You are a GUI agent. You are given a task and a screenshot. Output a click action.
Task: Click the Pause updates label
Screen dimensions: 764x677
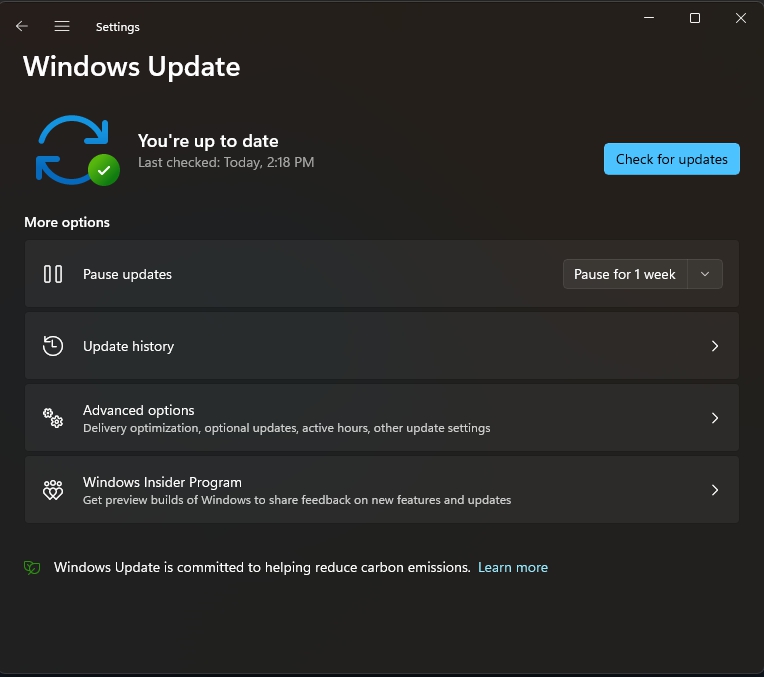[127, 274]
